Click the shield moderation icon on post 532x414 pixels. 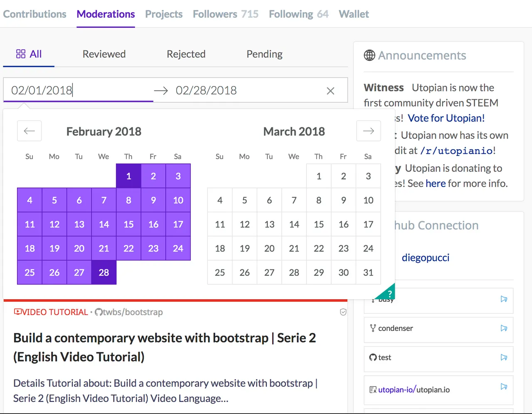(343, 312)
